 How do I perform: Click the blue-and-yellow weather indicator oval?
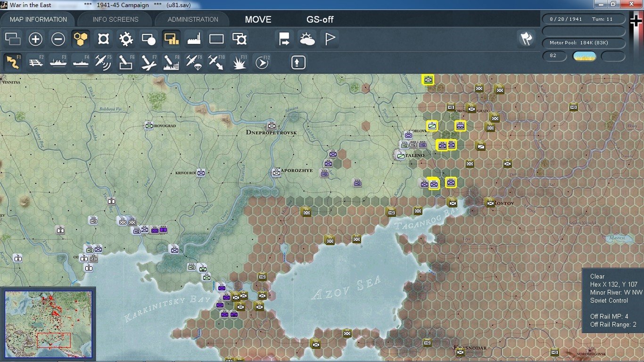pyautogui.click(x=585, y=56)
